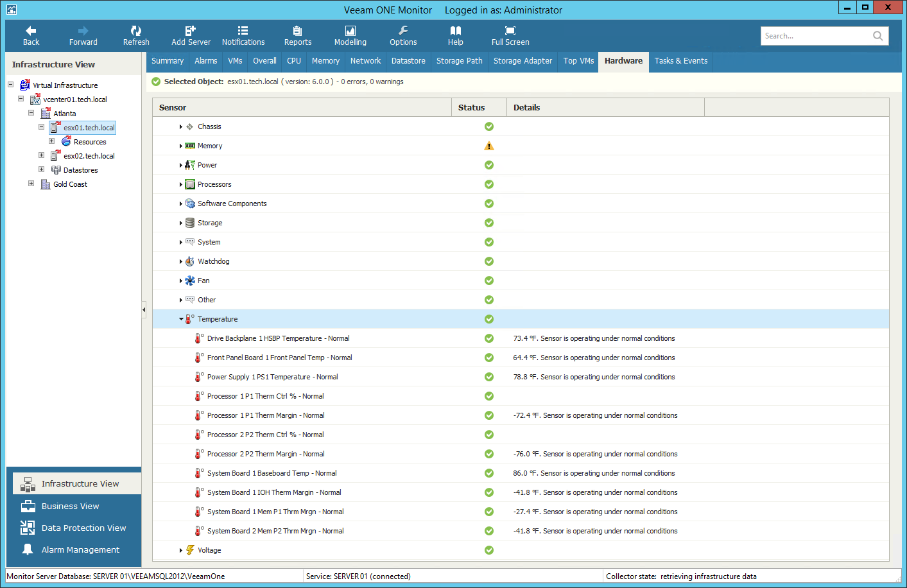Open the Business View pane

click(x=77, y=506)
